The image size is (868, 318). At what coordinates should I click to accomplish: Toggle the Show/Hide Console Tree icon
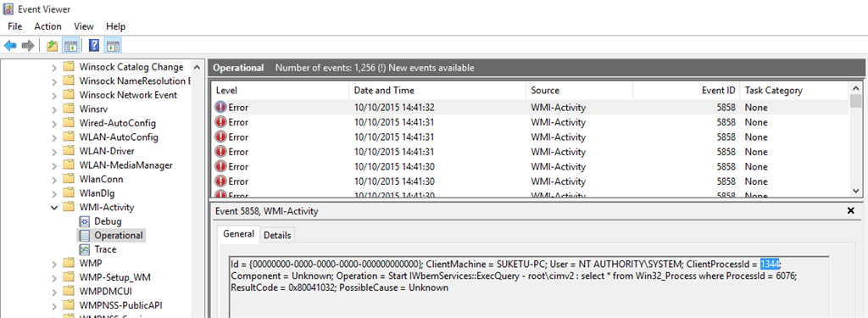(70, 46)
